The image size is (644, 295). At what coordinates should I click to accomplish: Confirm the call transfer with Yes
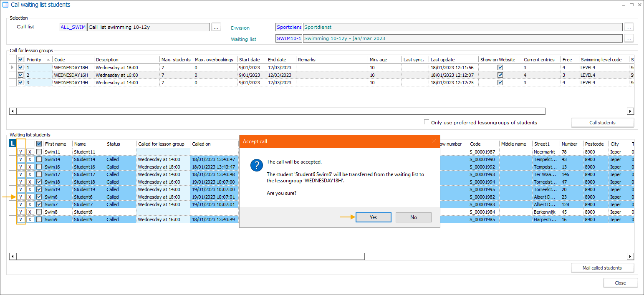click(373, 217)
